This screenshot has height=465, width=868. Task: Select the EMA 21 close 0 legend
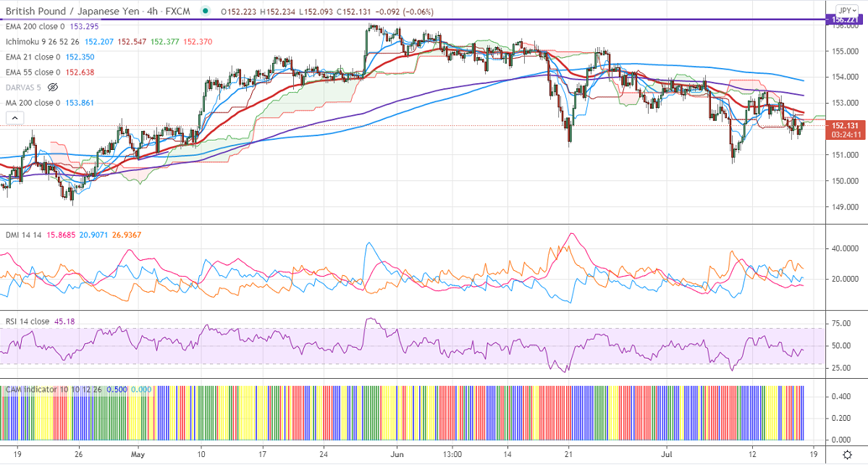click(33, 57)
